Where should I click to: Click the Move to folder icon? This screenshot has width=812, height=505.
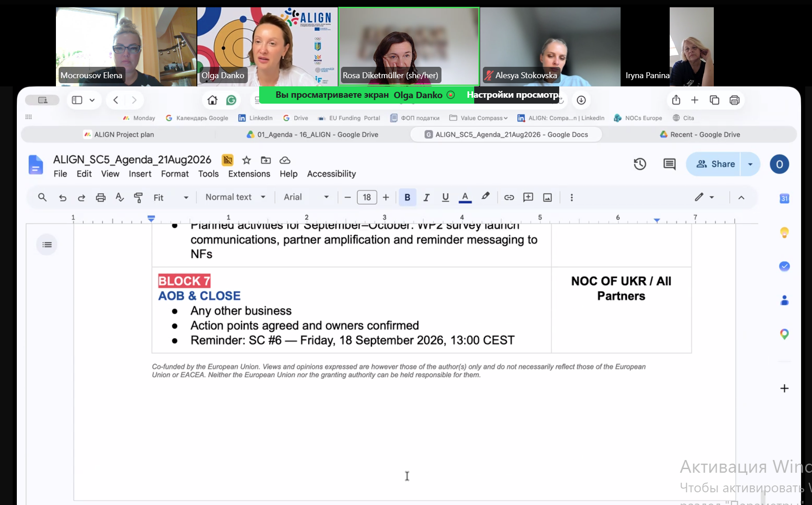coord(266,160)
